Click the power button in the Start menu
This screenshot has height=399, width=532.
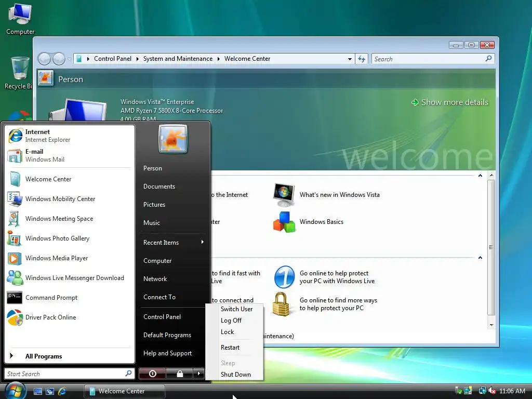[152, 374]
